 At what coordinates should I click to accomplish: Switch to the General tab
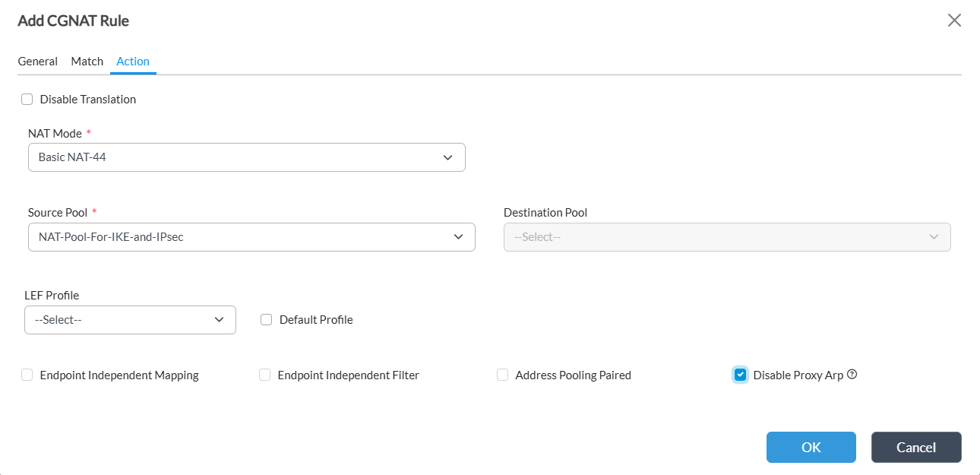(38, 62)
